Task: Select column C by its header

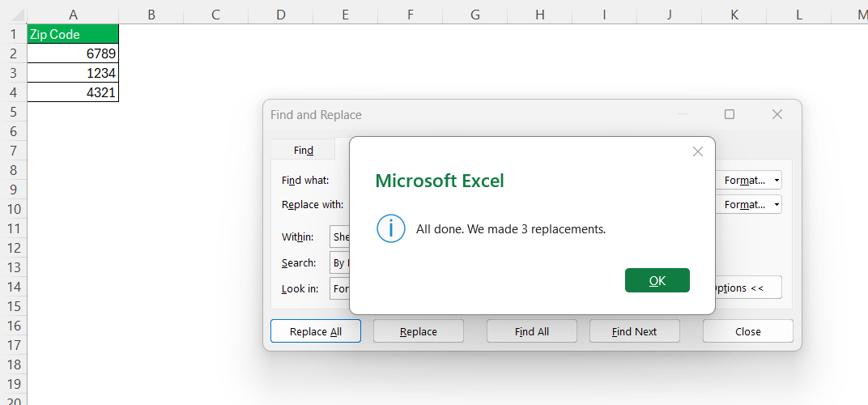Action: [216, 15]
